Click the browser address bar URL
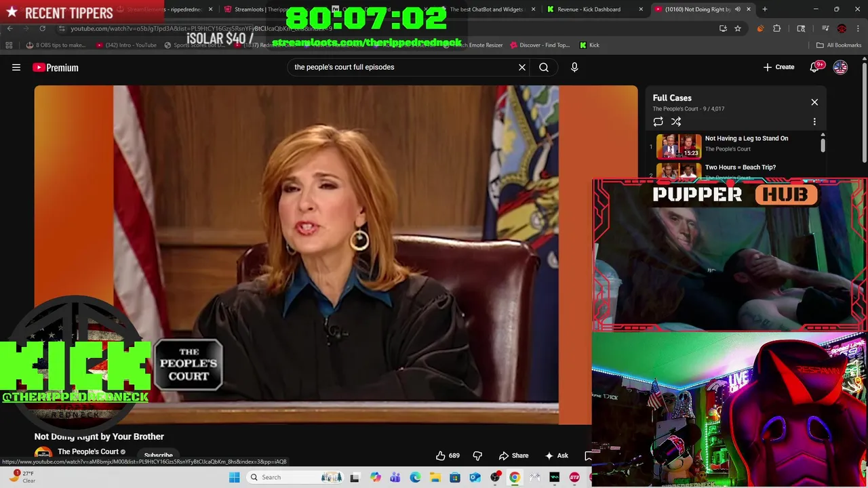Screen dimensions: 868x488 pyautogui.click(x=201, y=28)
